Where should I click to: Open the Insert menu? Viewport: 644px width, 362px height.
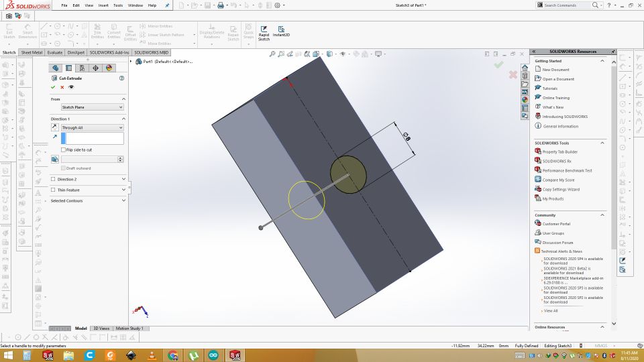click(103, 5)
